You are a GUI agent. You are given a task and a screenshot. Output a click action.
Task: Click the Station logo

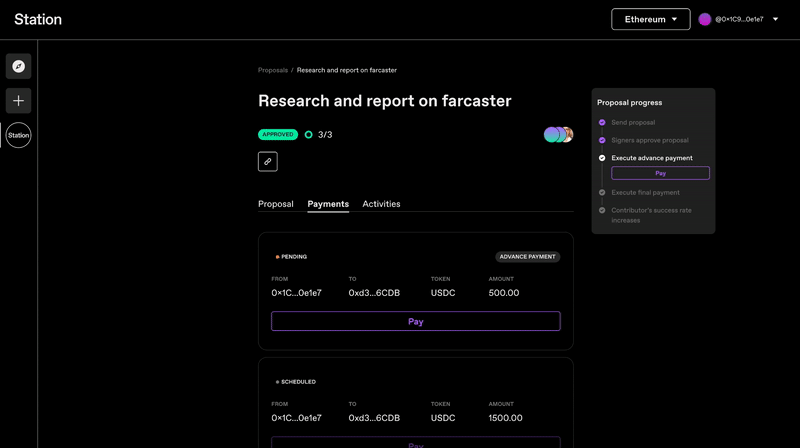38,19
